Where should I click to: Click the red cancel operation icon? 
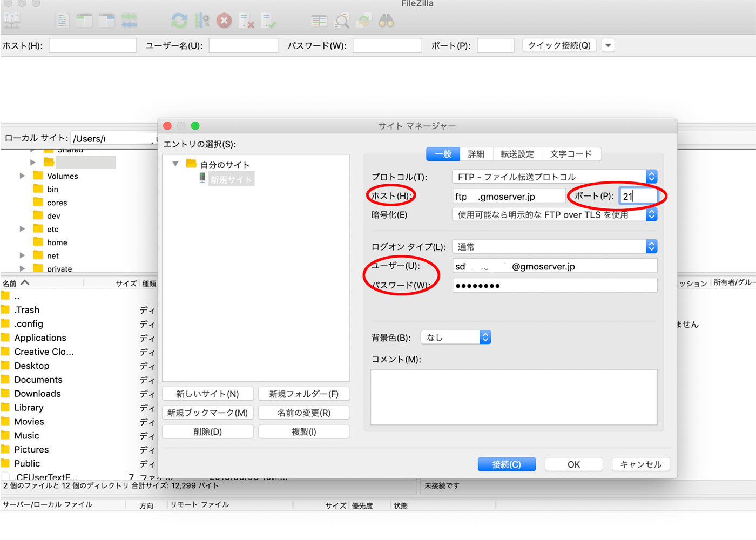click(224, 21)
